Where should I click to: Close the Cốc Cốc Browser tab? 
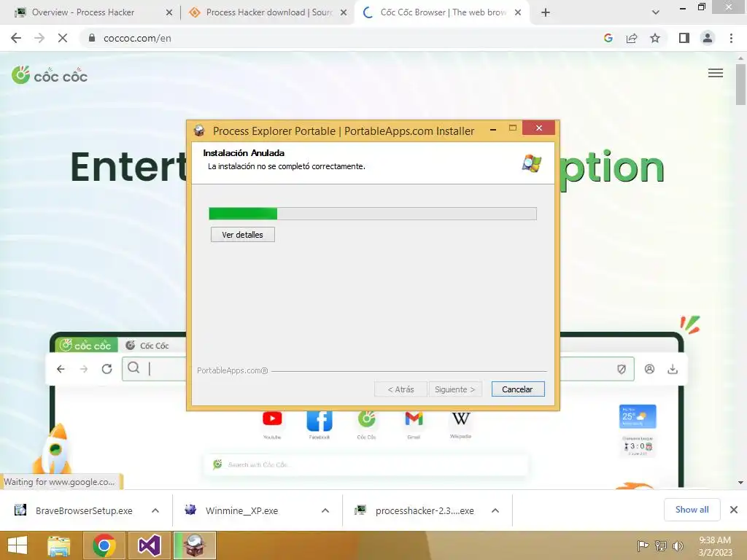[x=518, y=13]
